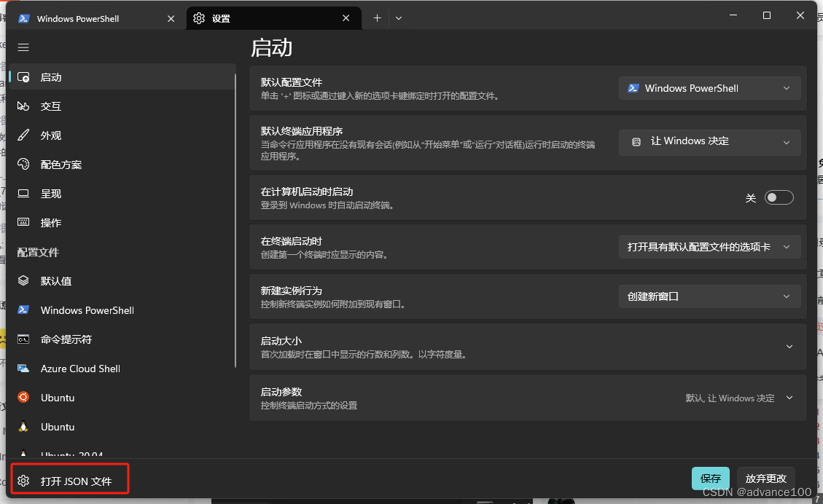The width and height of the screenshot is (823, 504).
Task: Open 命令提示符 profile
Action: point(122,339)
